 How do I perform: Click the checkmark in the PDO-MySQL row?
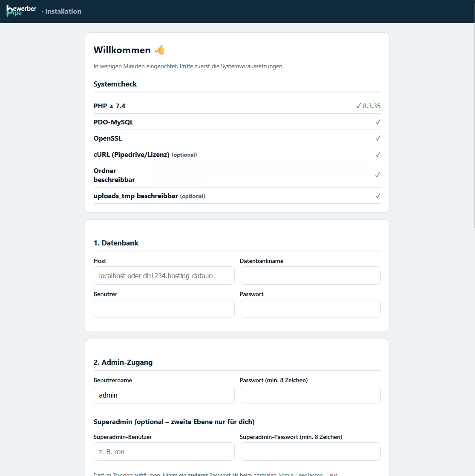pyautogui.click(x=378, y=122)
